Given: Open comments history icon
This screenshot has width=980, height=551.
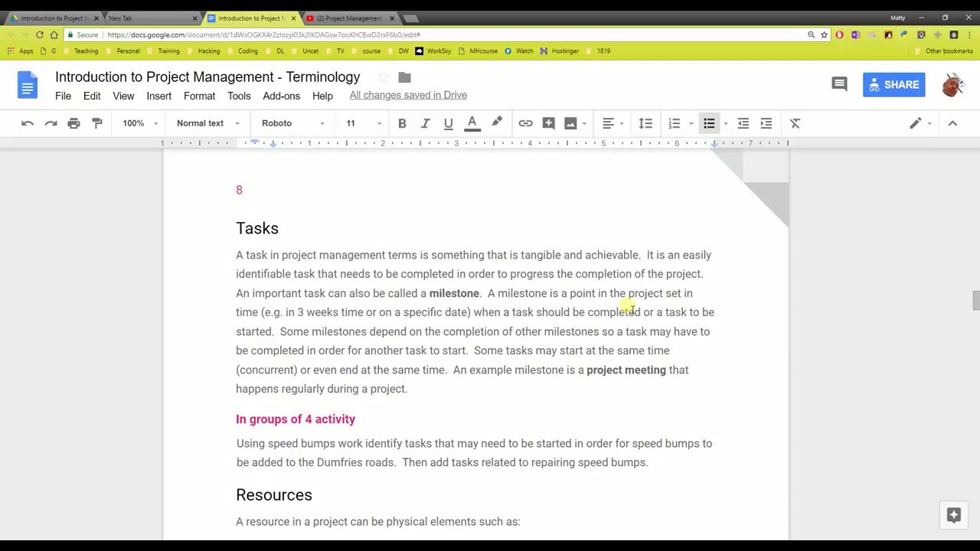Looking at the screenshot, I should pyautogui.click(x=839, y=84).
